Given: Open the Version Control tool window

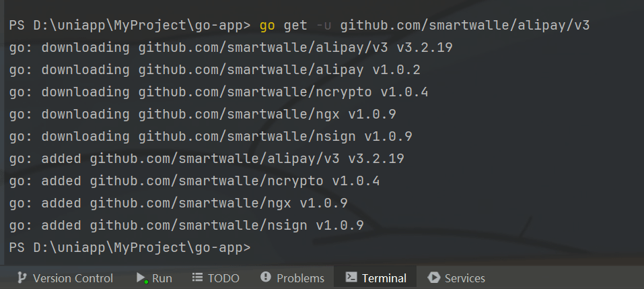Looking at the screenshot, I should click(x=73, y=278).
